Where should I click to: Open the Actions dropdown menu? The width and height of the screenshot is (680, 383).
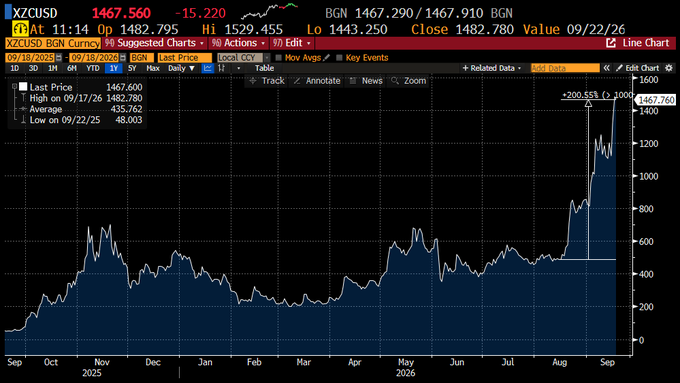tap(238, 43)
